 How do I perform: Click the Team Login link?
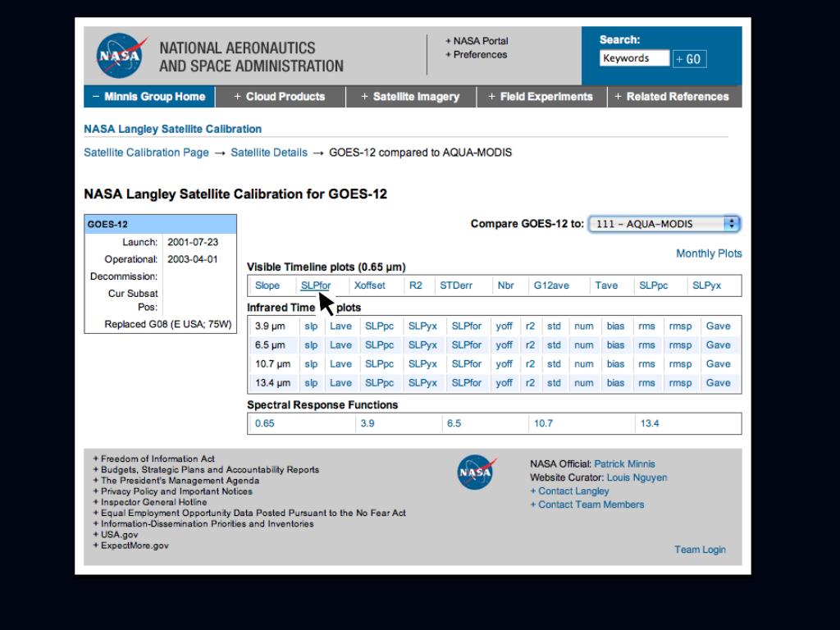[x=701, y=550]
